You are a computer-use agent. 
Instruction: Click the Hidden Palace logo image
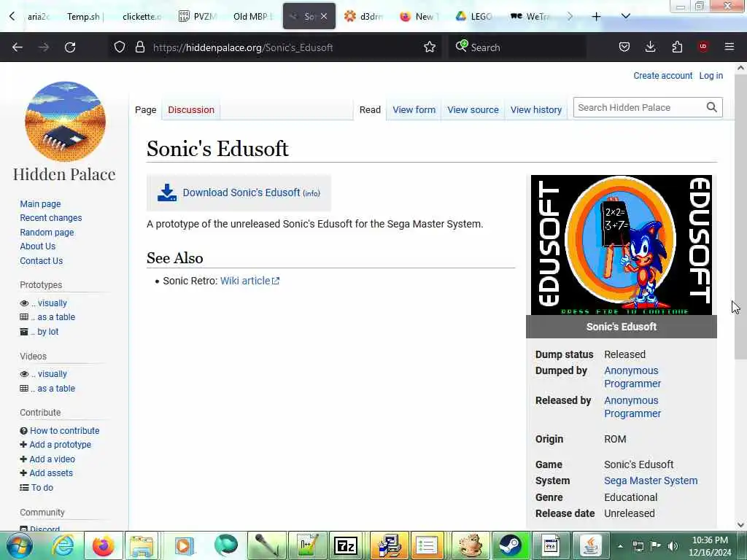tap(65, 122)
